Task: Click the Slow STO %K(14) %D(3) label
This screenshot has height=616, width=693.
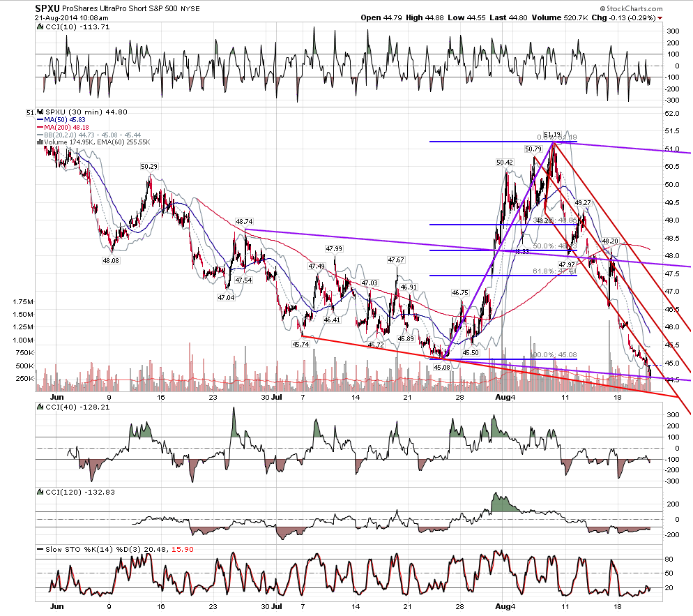Action: (120, 550)
